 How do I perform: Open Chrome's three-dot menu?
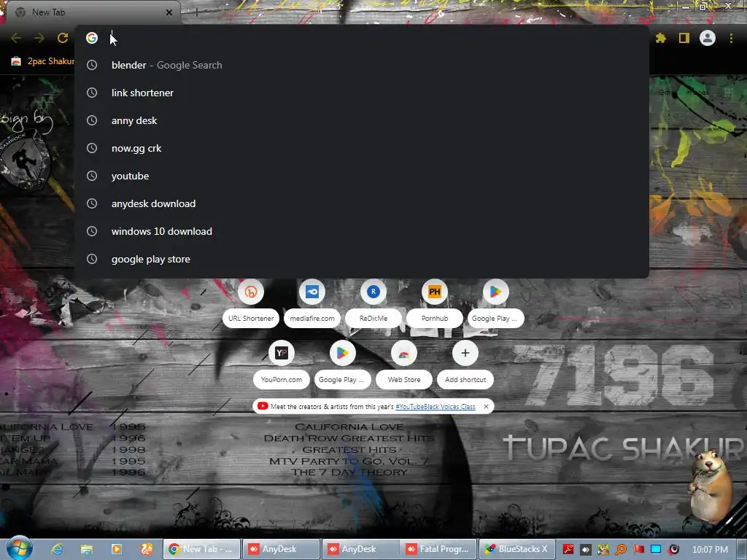(731, 38)
